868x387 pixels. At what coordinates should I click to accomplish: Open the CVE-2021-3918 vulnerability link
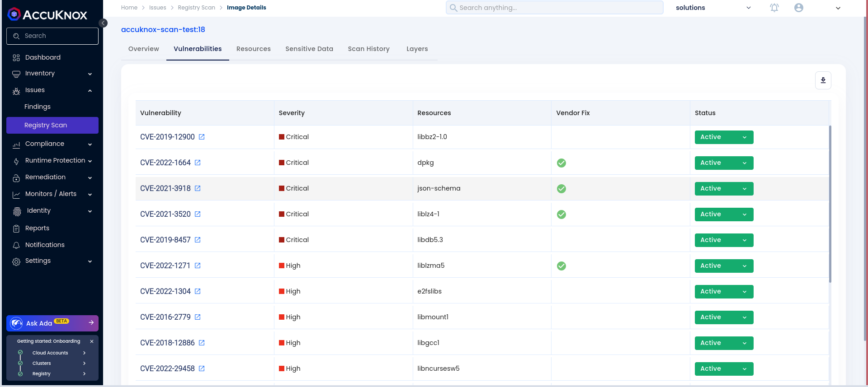[165, 188]
